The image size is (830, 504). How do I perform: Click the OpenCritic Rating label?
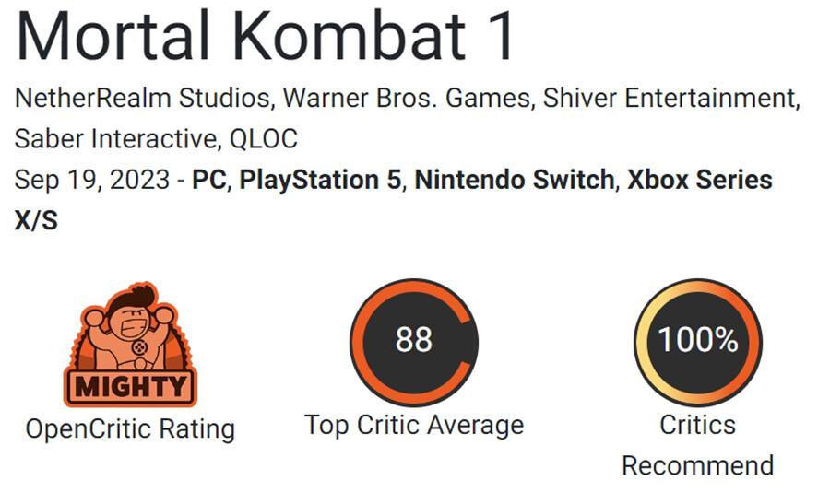(130, 428)
